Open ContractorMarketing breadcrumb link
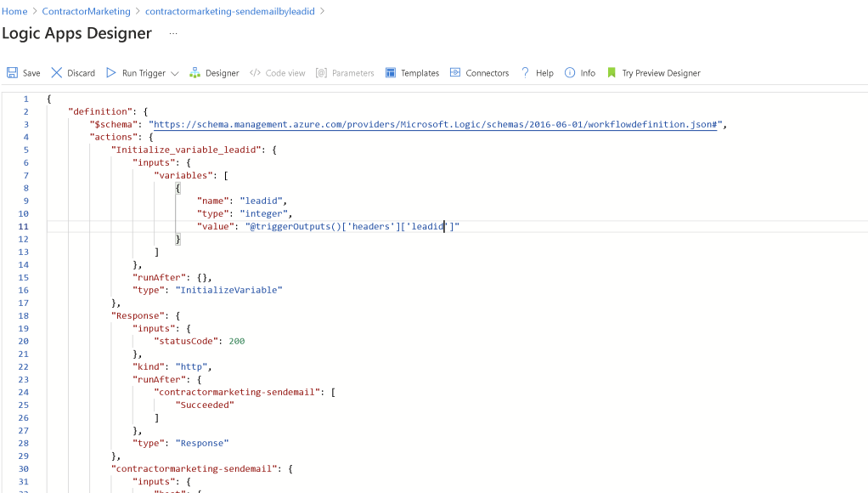The height and width of the screenshot is (493, 868). (87, 11)
